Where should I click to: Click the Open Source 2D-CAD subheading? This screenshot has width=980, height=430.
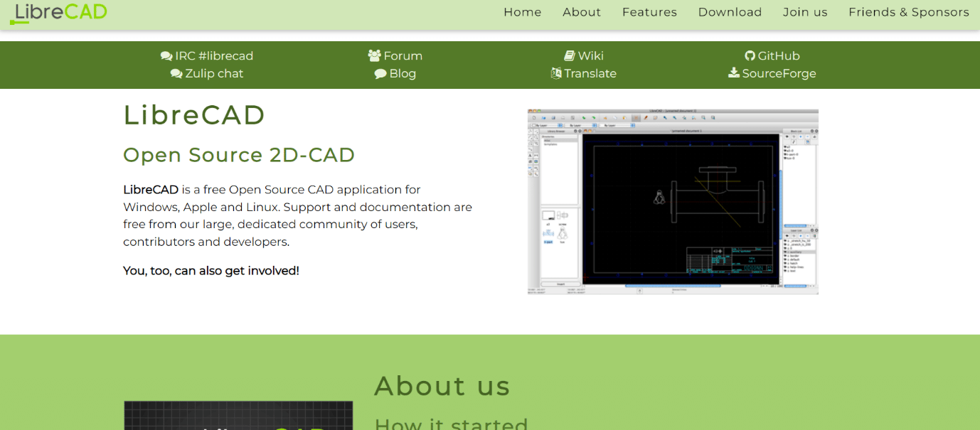pos(239,154)
